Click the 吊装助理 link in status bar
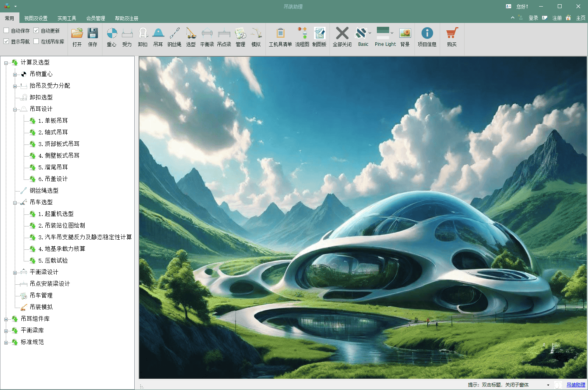Viewport: 588px width, 390px height. click(x=576, y=385)
